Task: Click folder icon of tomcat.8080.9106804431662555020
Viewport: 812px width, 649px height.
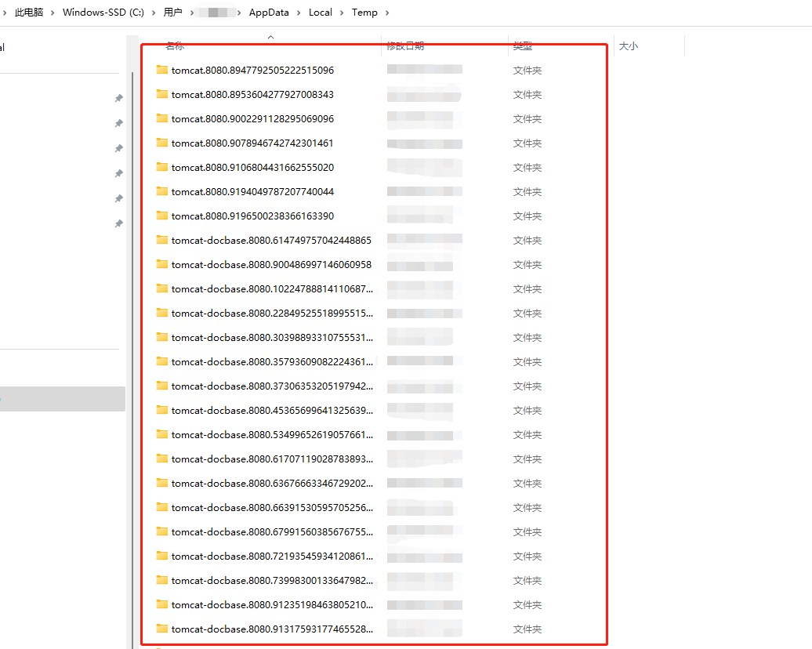Action: pyautogui.click(x=162, y=167)
